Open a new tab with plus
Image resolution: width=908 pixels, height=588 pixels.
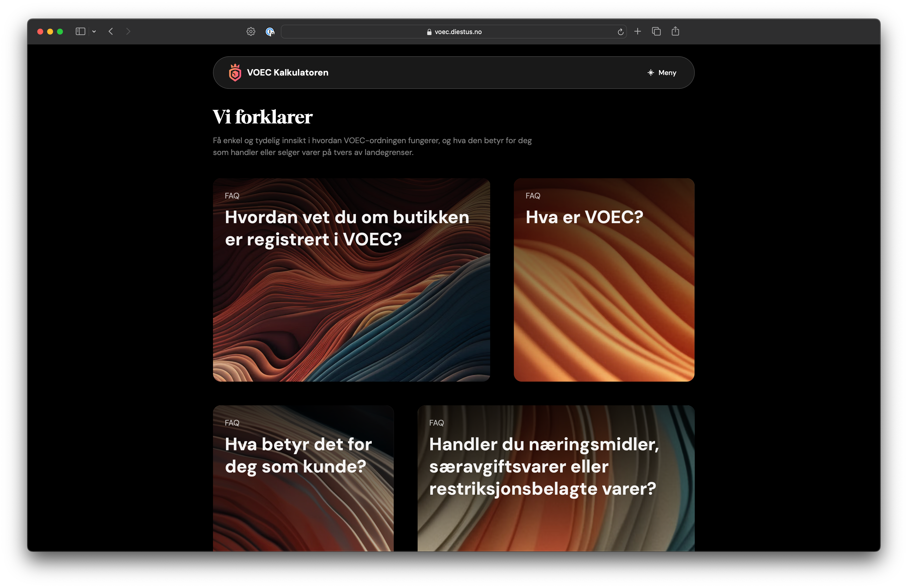point(638,31)
